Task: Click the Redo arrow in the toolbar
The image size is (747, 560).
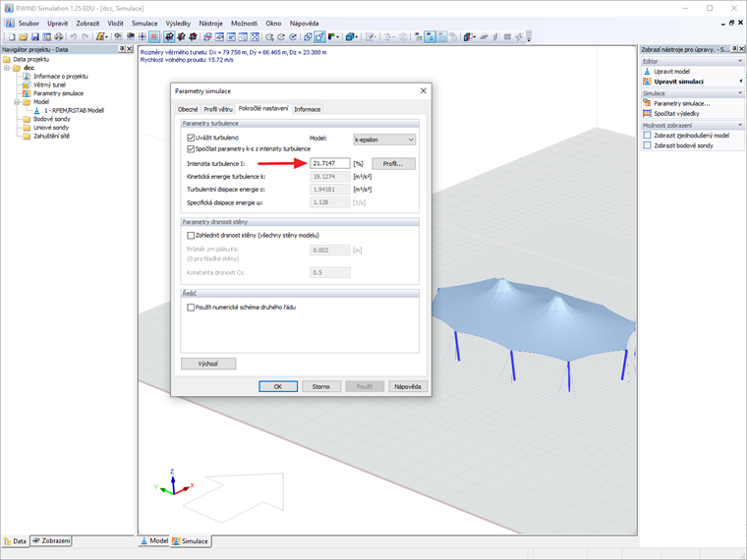Action: click(x=86, y=36)
